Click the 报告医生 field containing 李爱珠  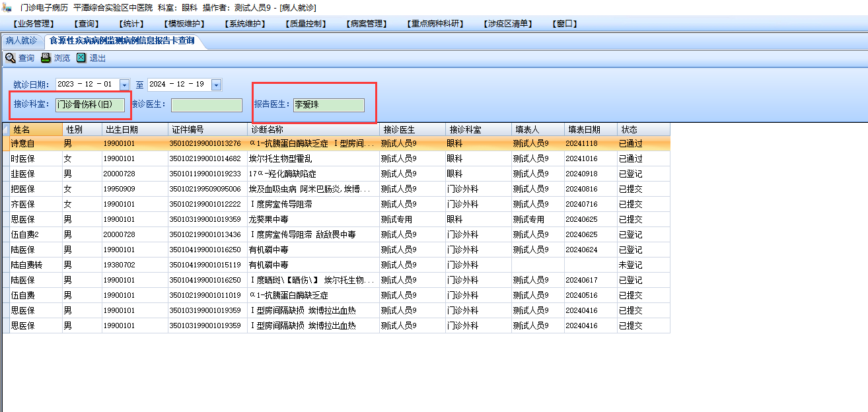(x=329, y=105)
